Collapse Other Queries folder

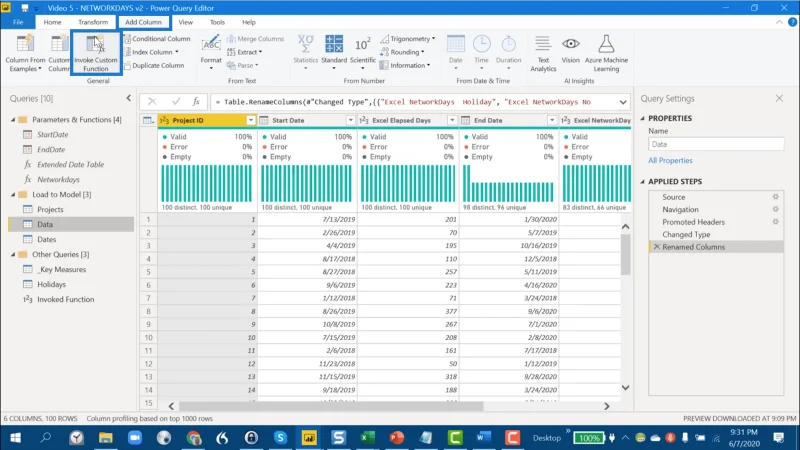point(13,254)
